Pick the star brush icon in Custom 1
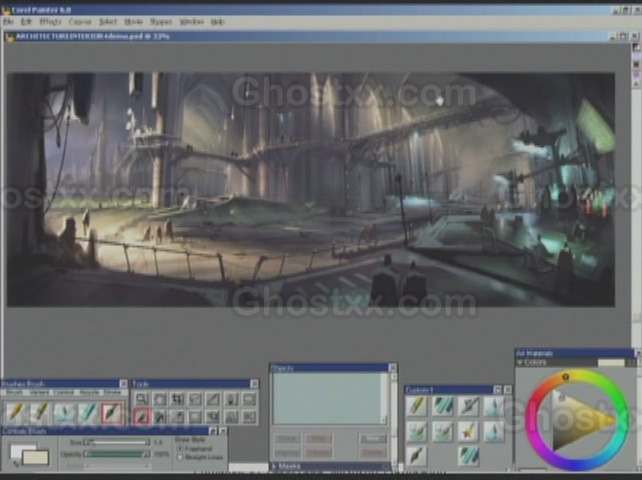 [468, 432]
